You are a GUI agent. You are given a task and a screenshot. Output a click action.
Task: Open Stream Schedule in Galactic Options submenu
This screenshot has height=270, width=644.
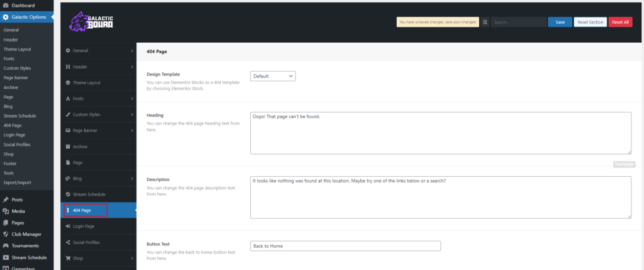(x=19, y=116)
